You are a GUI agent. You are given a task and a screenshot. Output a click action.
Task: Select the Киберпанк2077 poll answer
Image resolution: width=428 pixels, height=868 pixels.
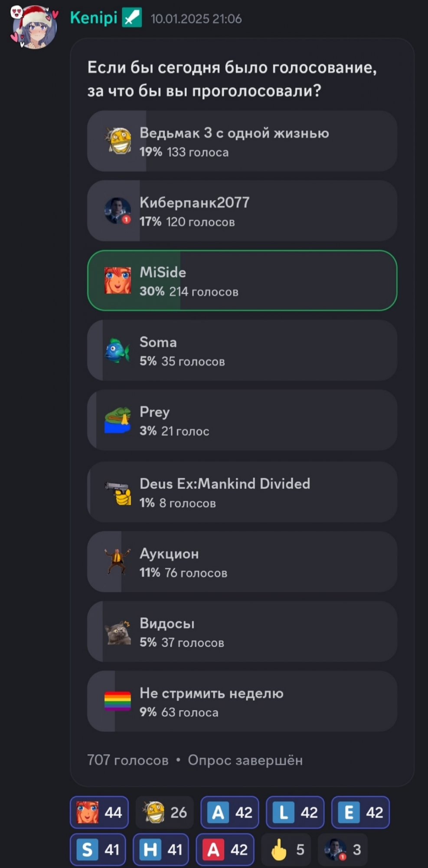[242, 211]
